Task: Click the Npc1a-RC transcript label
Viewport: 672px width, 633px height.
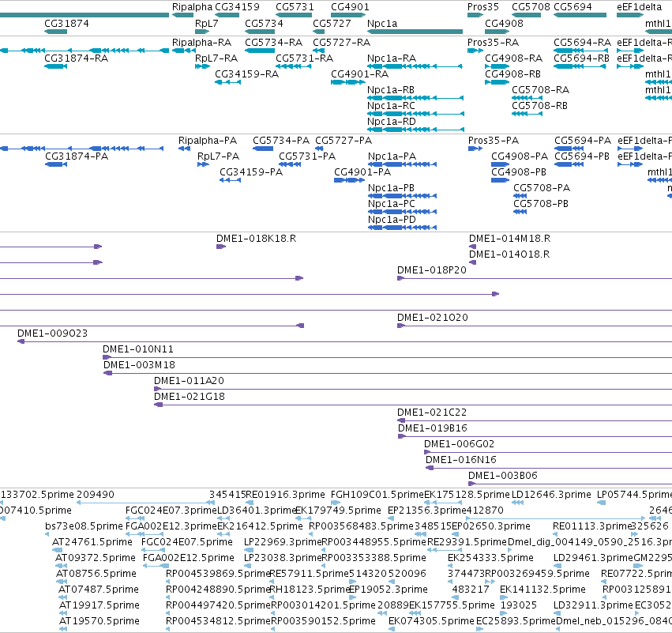Action: (x=391, y=106)
